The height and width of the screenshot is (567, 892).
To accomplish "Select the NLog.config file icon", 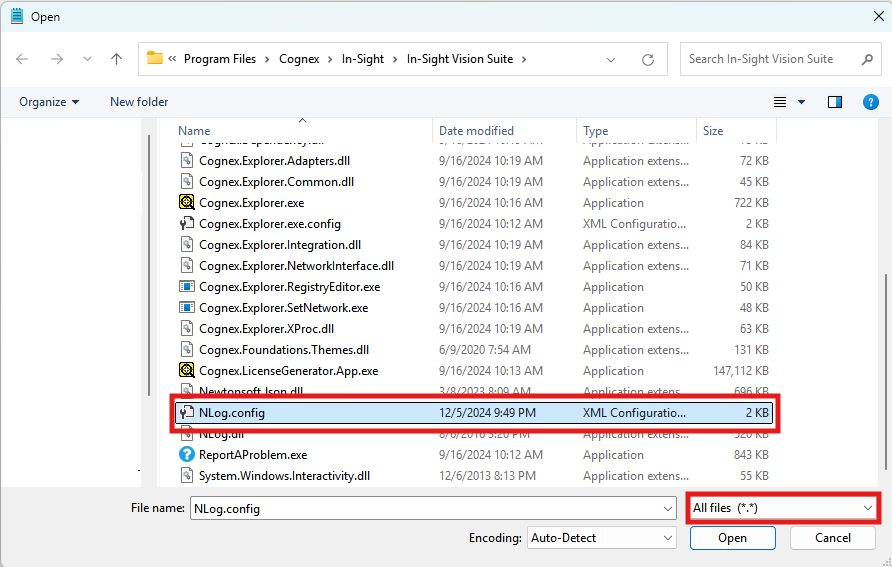I will tap(187, 413).
